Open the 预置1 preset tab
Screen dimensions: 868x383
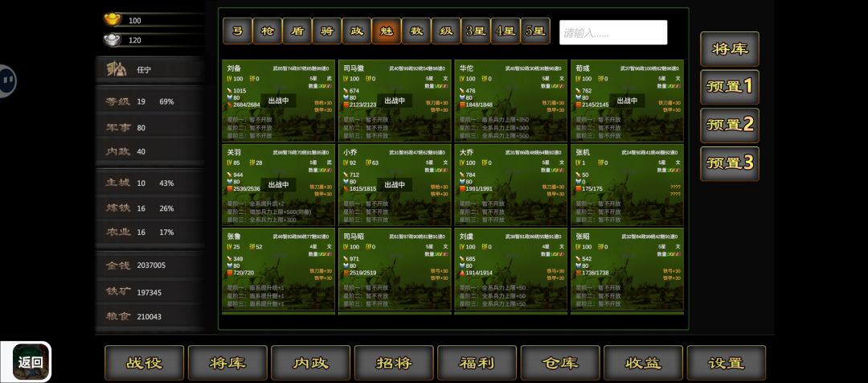click(x=730, y=87)
